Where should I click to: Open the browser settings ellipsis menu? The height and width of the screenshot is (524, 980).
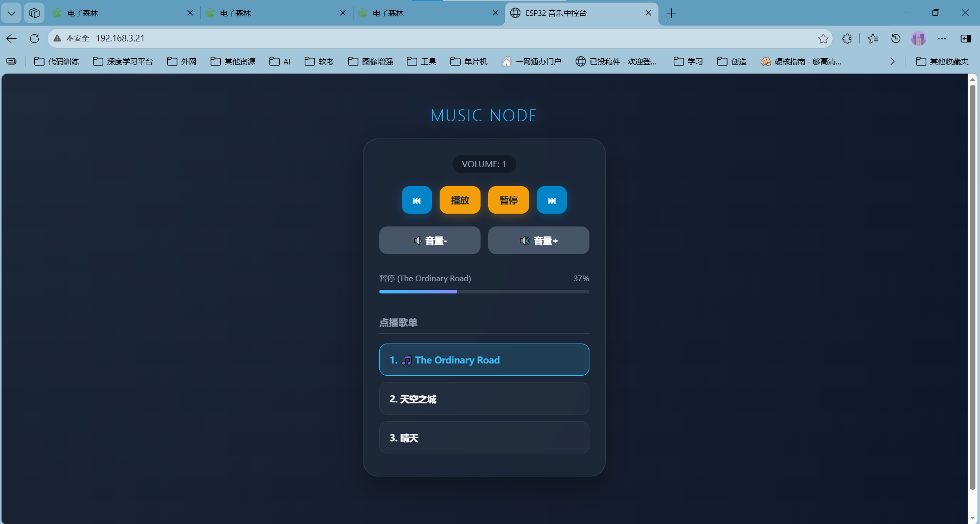pos(942,38)
